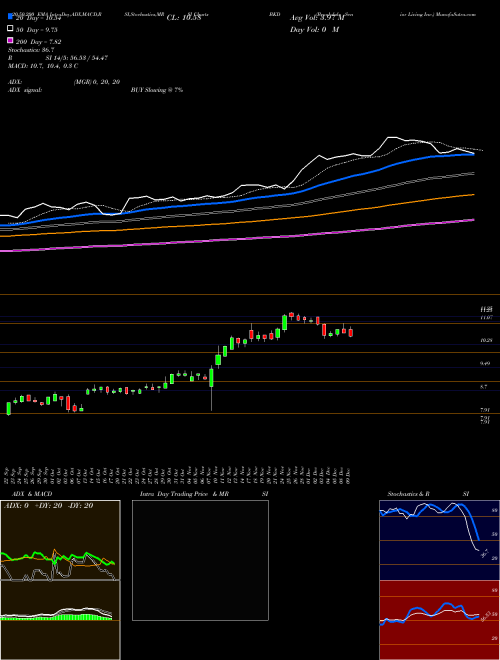Click the blue Stochastics chart panel
This screenshot has height=660, width=500.
click(x=439, y=540)
